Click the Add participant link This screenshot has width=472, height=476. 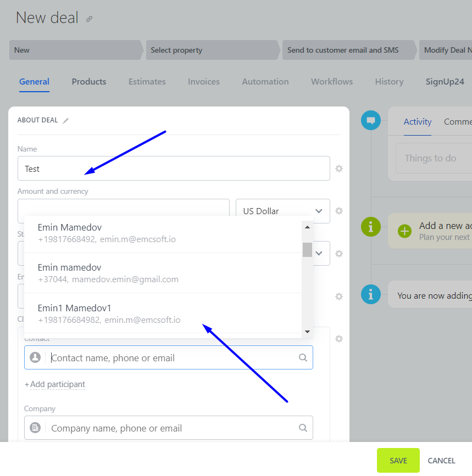pos(57,384)
